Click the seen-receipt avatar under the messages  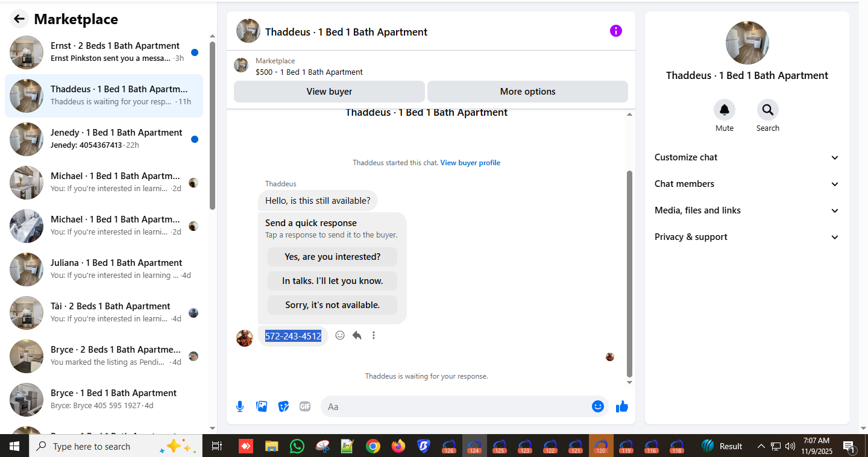tap(610, 357)
